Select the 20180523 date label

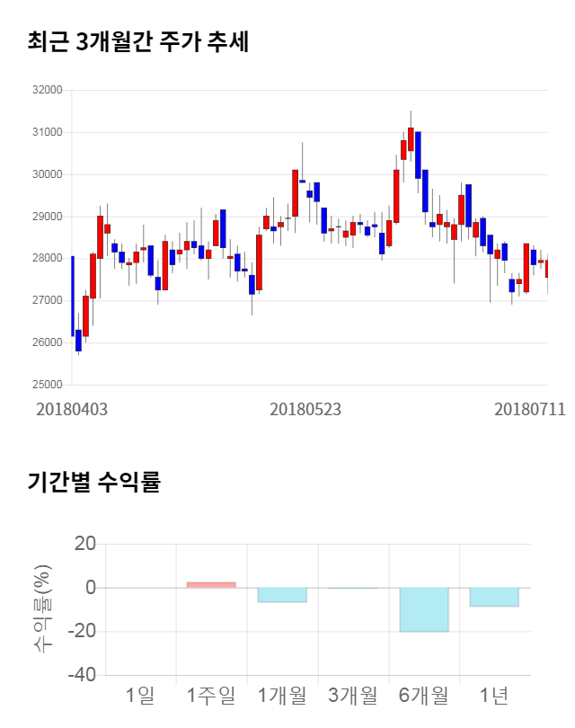[x=305, y=409]
